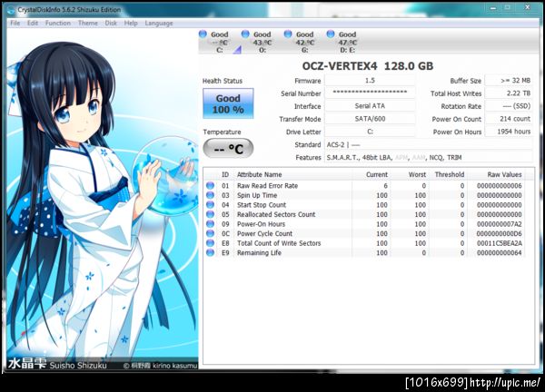Screen dimensions: 545x392
Task: Click the OCZ-VERTEX4 128.0 GB drive title
Action: [367, 66]
